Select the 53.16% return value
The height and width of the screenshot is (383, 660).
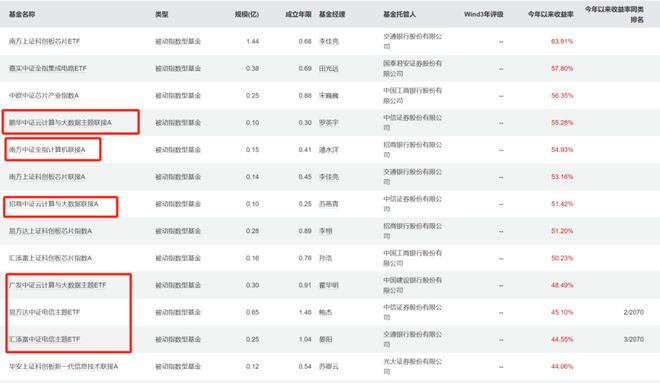pyautogui.click(x=562, y=177)
